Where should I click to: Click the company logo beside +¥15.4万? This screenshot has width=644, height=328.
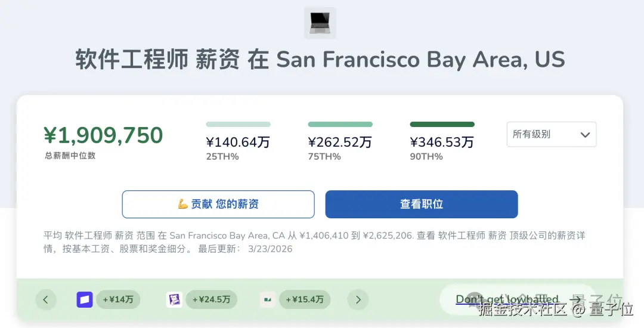click(x=268, y=299)
